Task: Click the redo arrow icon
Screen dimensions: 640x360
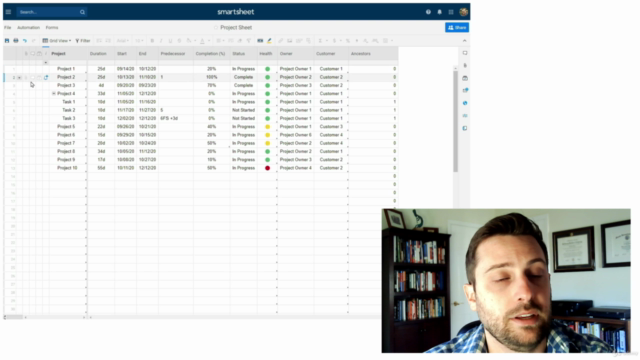Action: point(34,40)
